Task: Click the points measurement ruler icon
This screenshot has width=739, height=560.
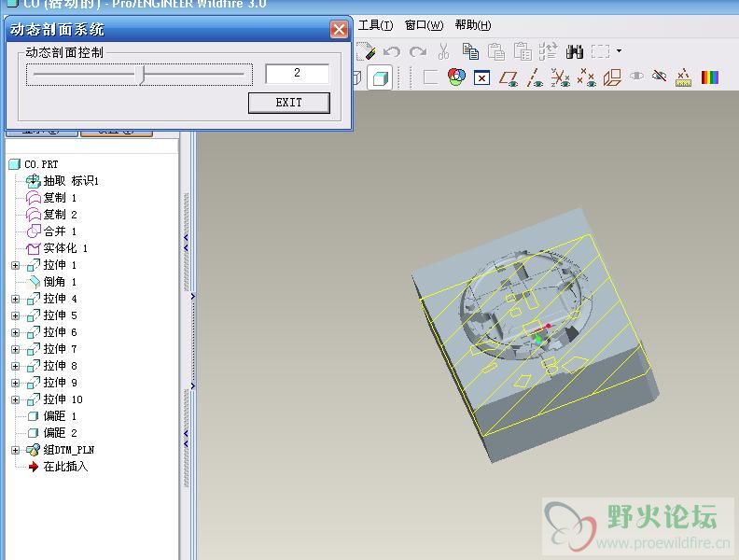Action: click(x=683, y=77)
